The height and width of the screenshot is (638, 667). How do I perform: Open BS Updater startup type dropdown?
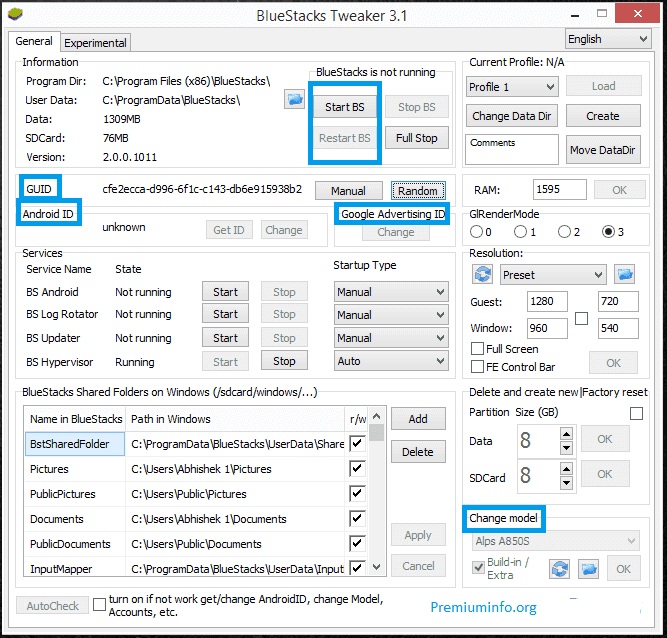(x=391, y=338)
